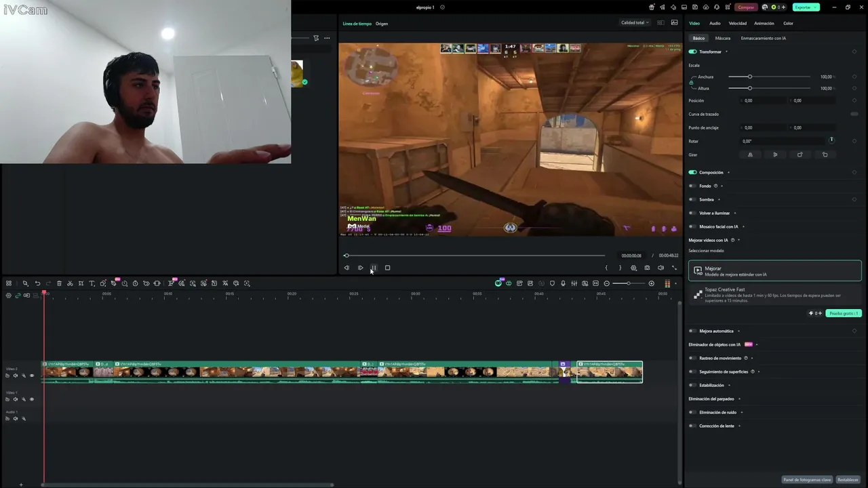Zoom in the timeline with plus icon
This screenshot has height=488, width=868.
[x=652, y=283]
